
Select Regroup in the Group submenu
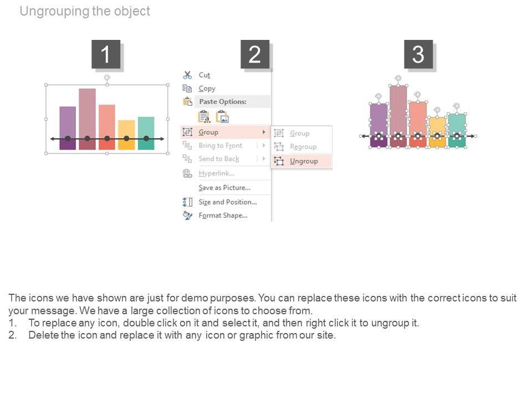[303, 147]
